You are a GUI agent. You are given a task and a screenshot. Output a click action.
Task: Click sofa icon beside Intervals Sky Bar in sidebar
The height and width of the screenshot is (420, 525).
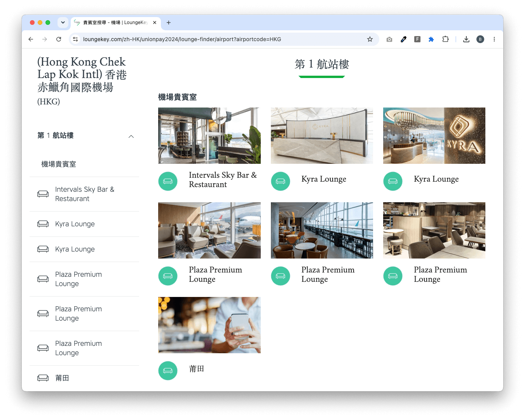click(x=43, y=194)
